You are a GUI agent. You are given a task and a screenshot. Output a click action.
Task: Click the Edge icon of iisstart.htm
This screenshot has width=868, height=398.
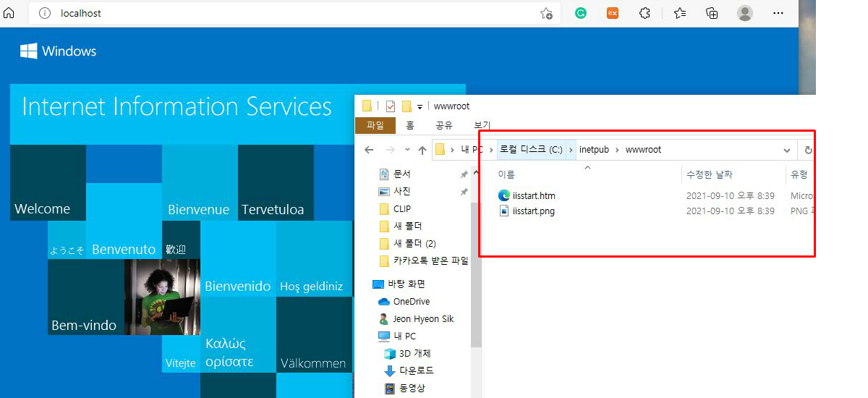[x=504, y=195]
